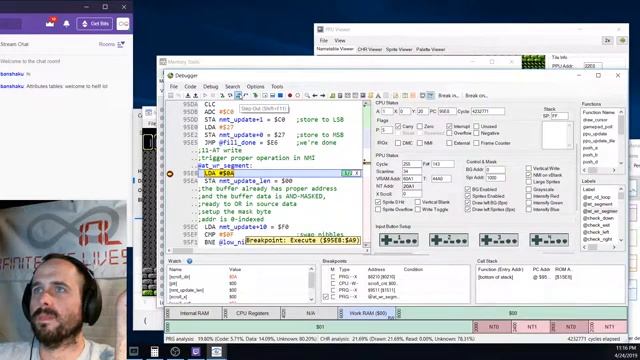Click the red Toggle Breakpoint dot icon

pos(290,96)
